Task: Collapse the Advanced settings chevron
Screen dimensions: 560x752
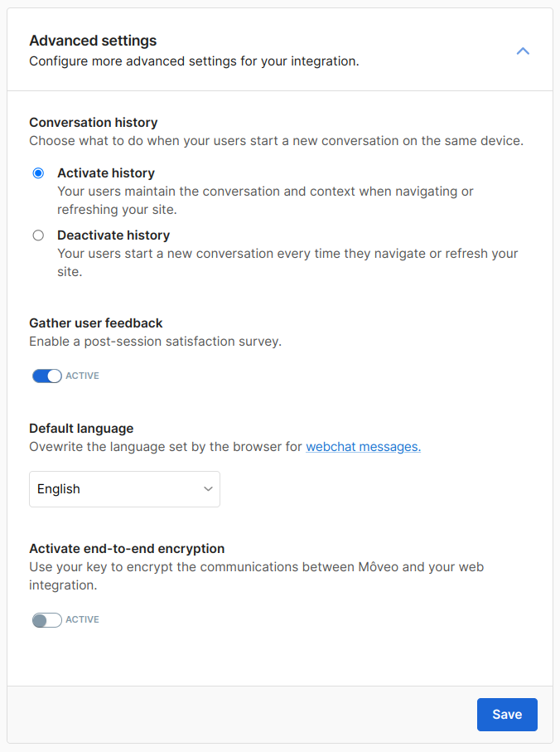Action: tap(523, 51)
